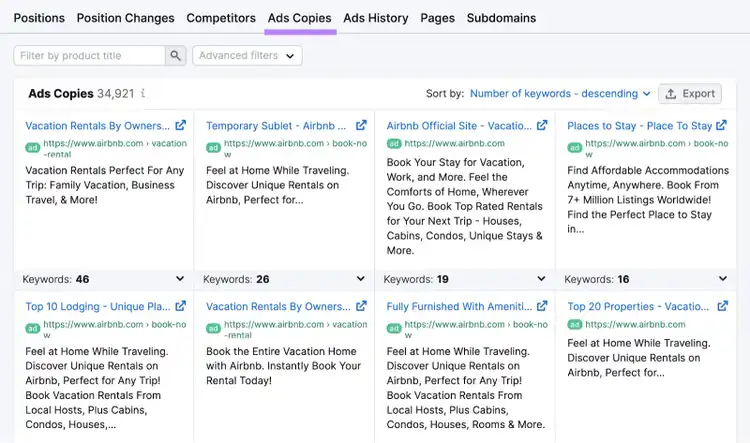Click the magnifier search icon button
750x443 pixels.
click(x=176, y=55)
